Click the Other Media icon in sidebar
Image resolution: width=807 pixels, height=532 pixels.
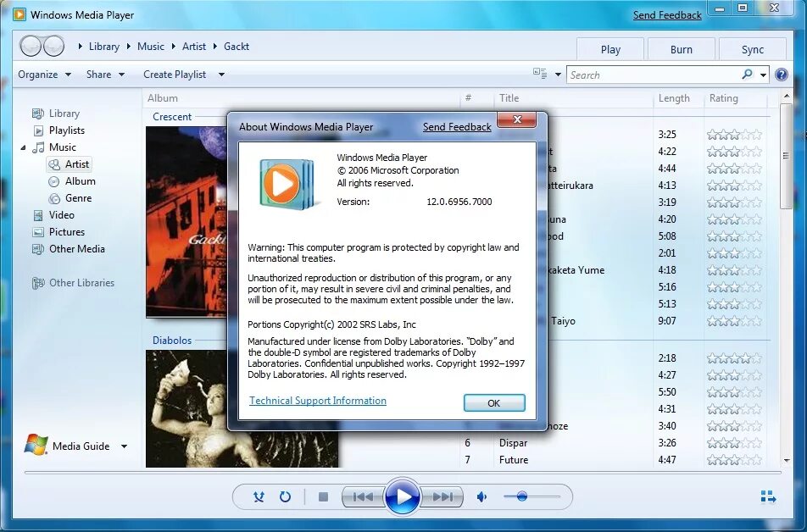(38, 249)
